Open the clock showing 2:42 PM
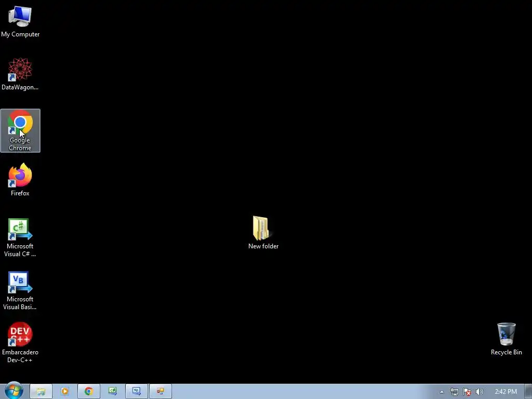532x399 pixels. point(506,392)
